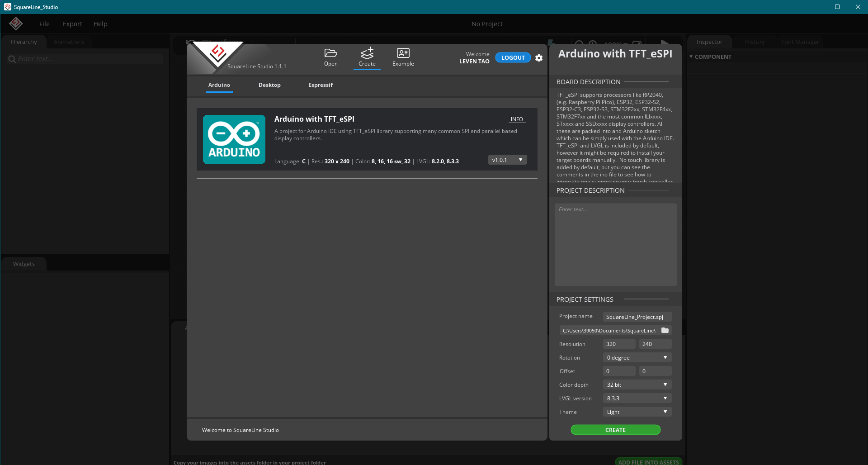
Task: Select the Inspector panel tab
Action: point(709,42)
